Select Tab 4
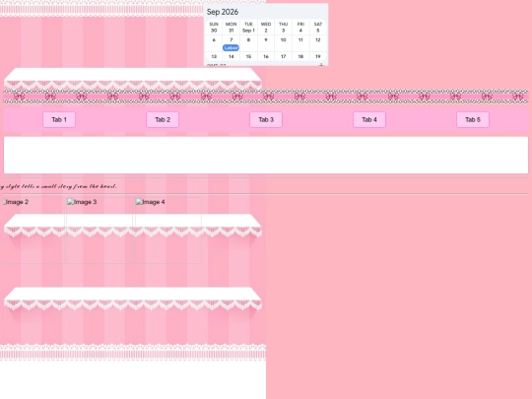 [x=369, y=120]
